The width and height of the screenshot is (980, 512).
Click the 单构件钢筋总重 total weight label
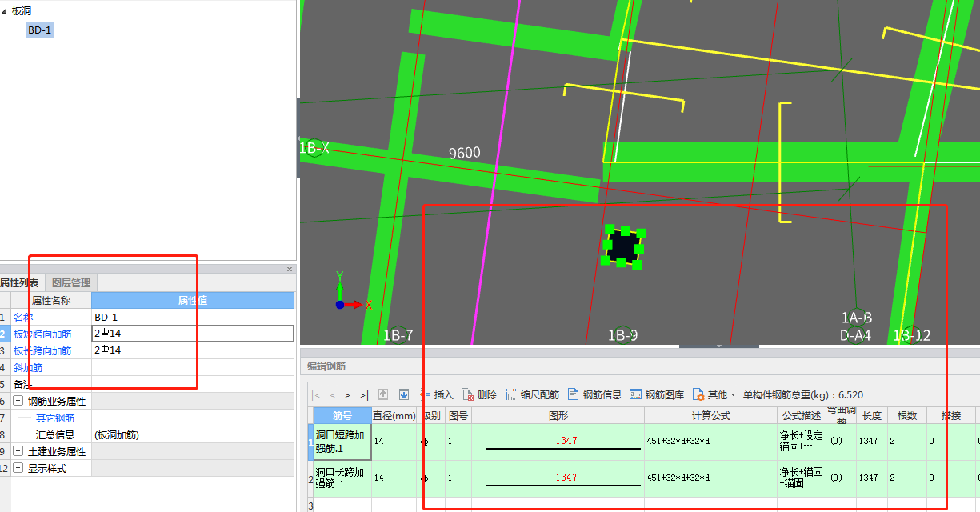pos(803,394)
